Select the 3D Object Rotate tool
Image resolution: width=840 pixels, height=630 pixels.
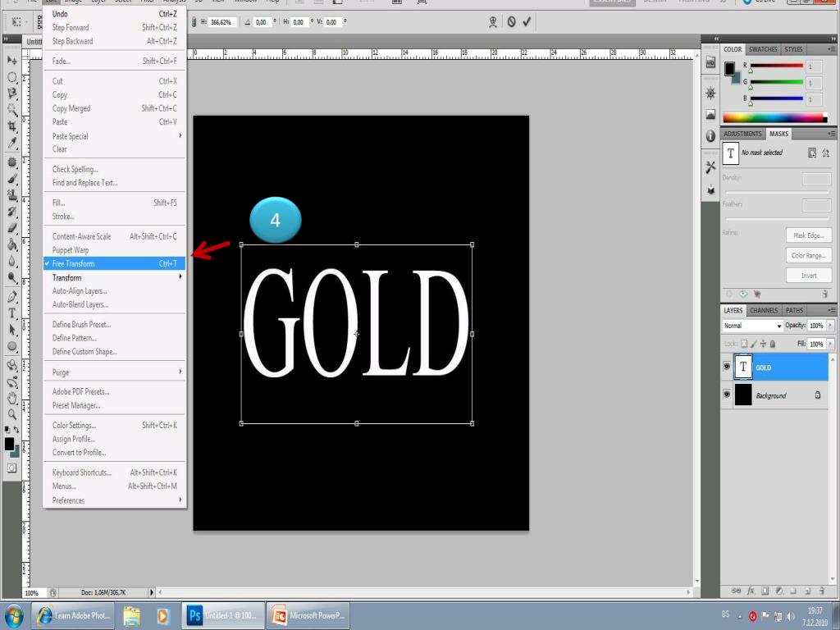pos(11,365)
